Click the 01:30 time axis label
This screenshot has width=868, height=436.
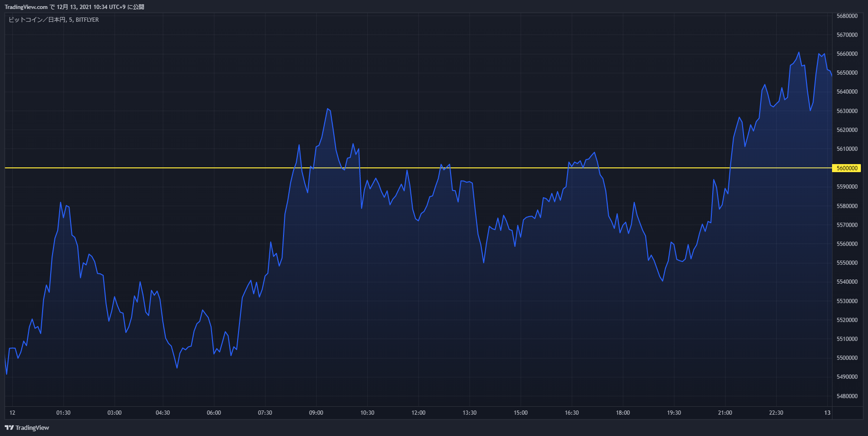click(63, 413)
